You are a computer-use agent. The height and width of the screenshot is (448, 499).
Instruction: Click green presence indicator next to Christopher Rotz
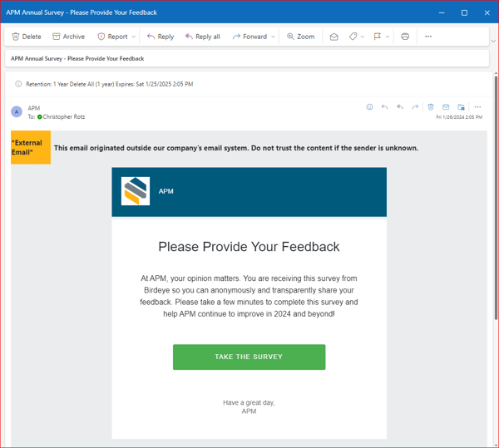39,116
